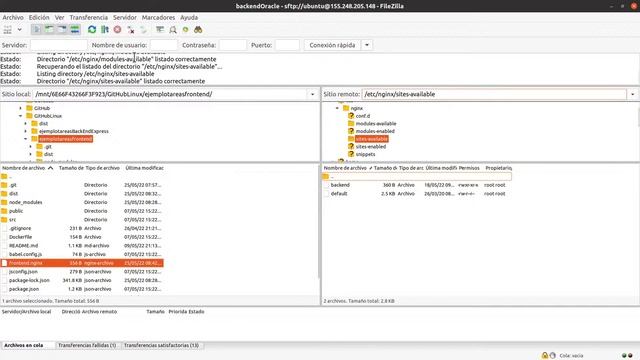The width and height of the screenshot is (640, 360).
Task: Open the Ver menu
Action: tap(60, 18)
